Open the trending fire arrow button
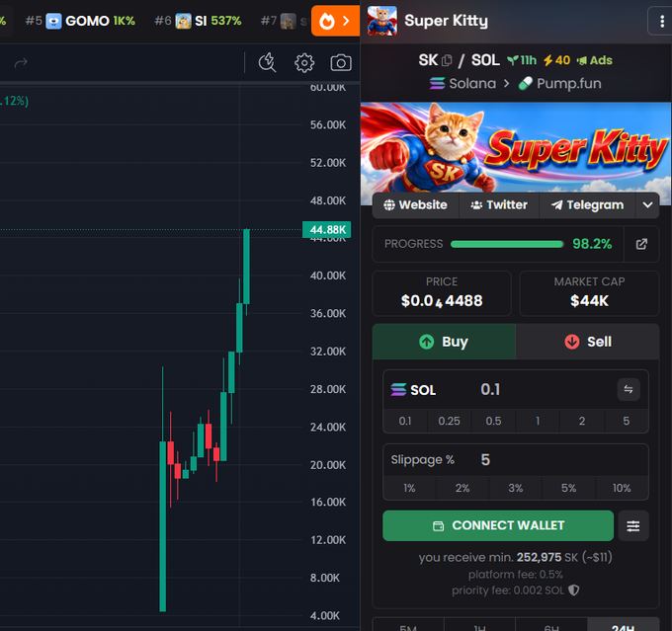This screenshot has width=672, height=631. point(335,21)
